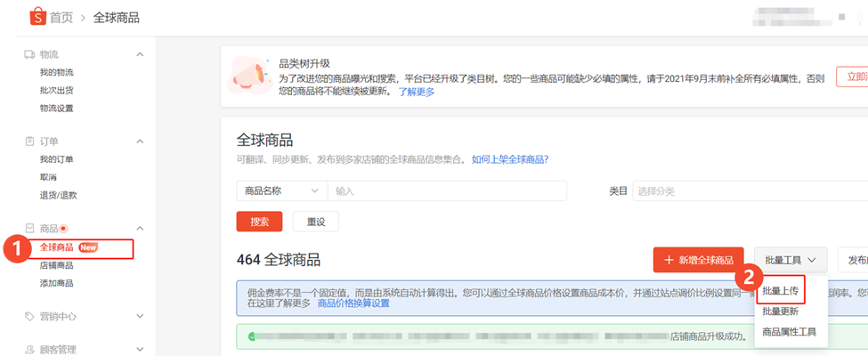Screen dimensions: 868x356
Task: Click the 营销中心 tag icon in sidebar
Action: point(29,316)
